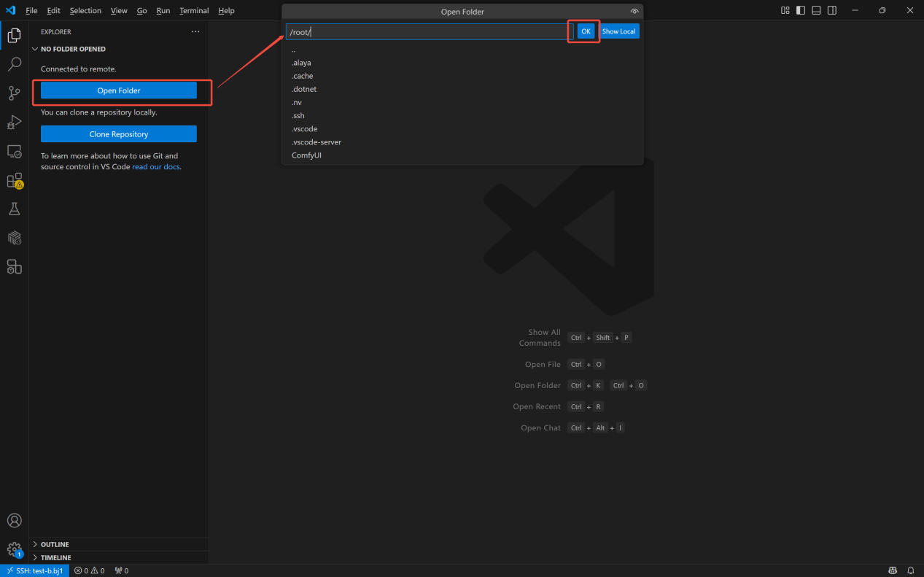This screenshot has width=924, height=577.
Task: Toggle the Panel layout visibility
Action: [815, 9]
